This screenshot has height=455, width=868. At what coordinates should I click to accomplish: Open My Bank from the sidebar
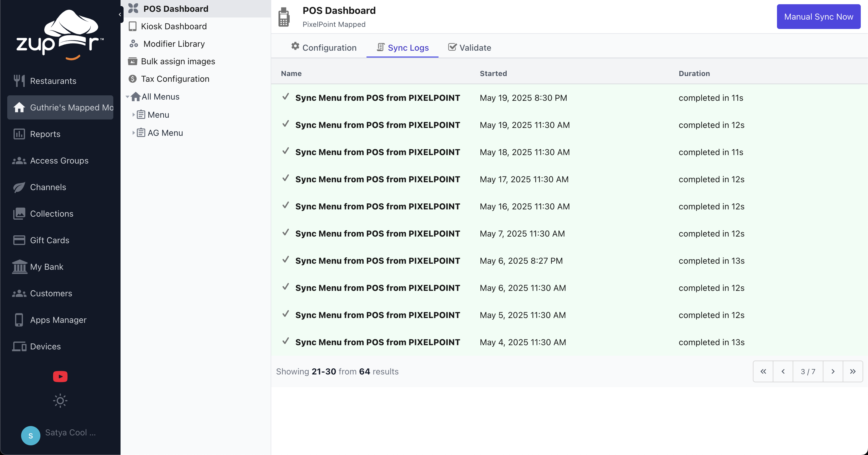tap(46, 267)
